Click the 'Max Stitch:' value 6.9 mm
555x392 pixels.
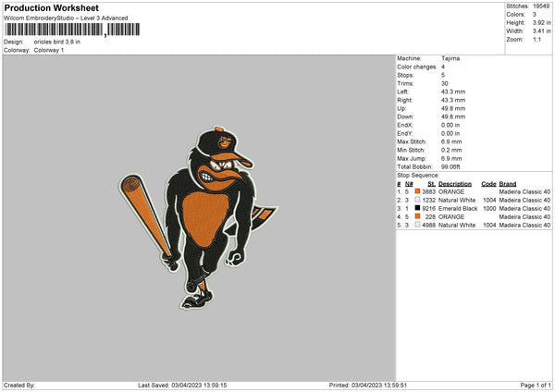(x=451, y=141)
